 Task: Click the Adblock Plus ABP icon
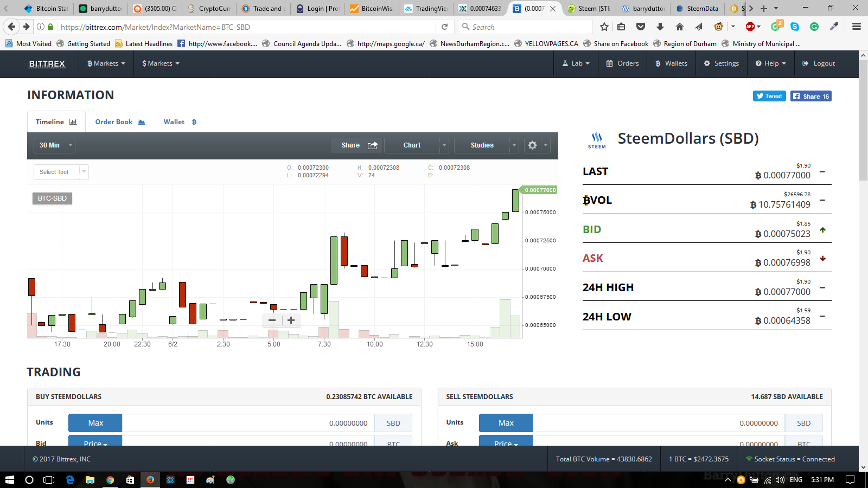click(x=750, y=27)
